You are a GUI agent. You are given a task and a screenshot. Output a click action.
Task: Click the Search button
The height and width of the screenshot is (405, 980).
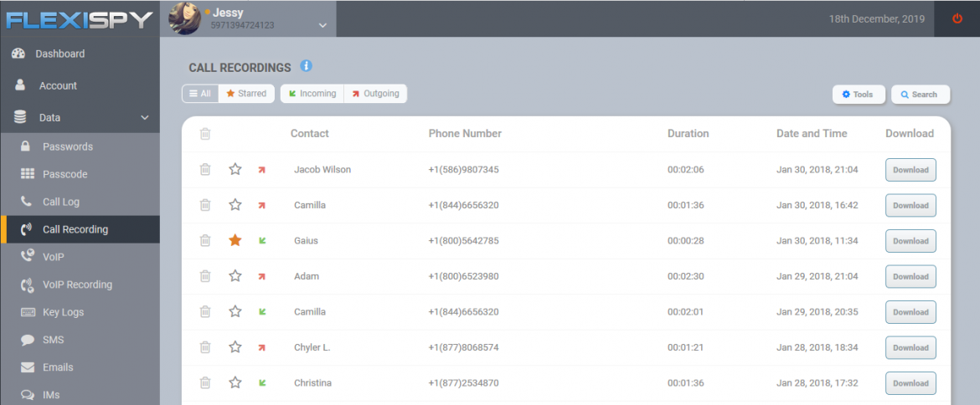click(x=921, y=95)
